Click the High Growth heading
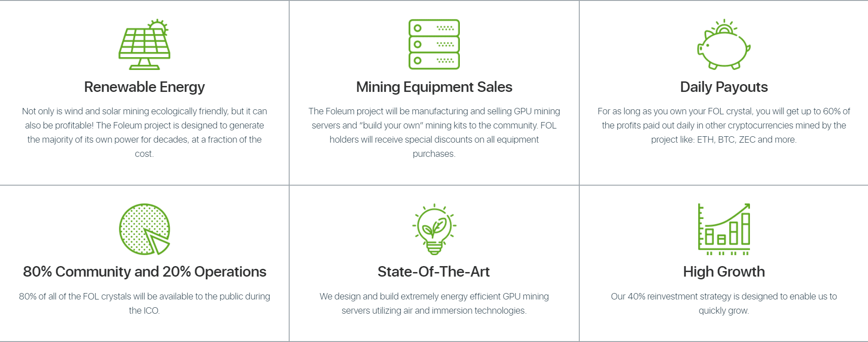Viewport: 868px width, 342px height. coord(724,272)
